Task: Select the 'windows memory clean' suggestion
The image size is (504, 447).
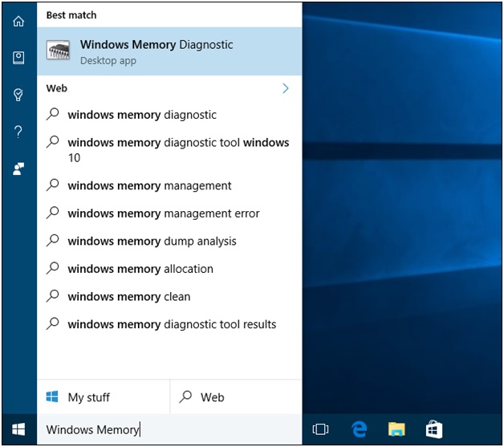Action: point(169,296)
